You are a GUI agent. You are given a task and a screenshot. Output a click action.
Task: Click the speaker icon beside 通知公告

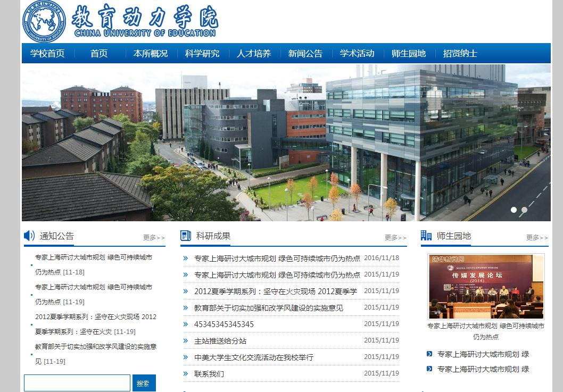point(29,236)
